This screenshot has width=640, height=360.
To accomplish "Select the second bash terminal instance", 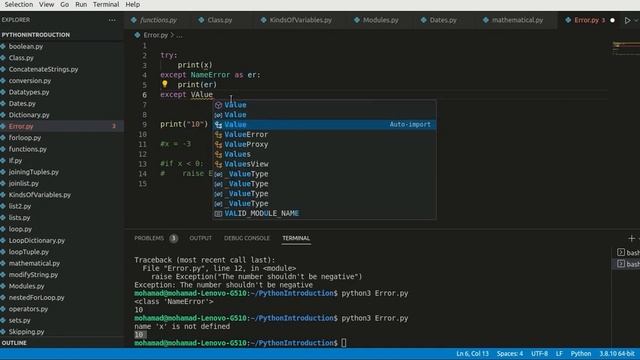I will (629, 264).
